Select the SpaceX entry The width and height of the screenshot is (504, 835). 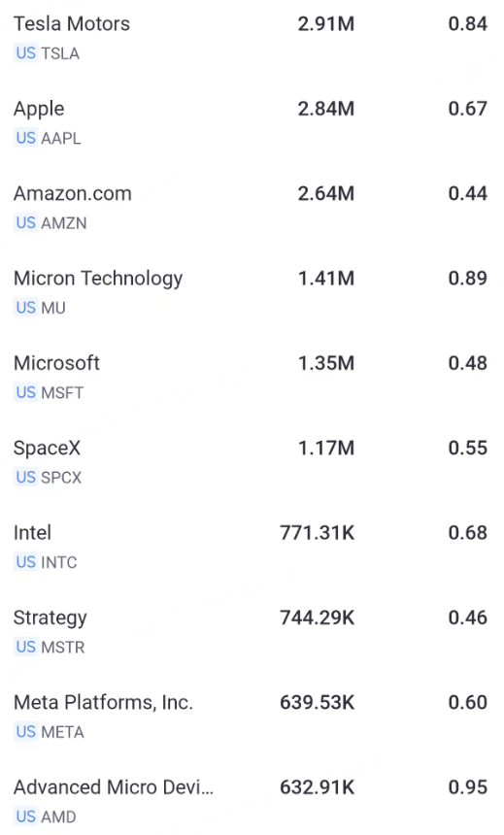point(252,462)
